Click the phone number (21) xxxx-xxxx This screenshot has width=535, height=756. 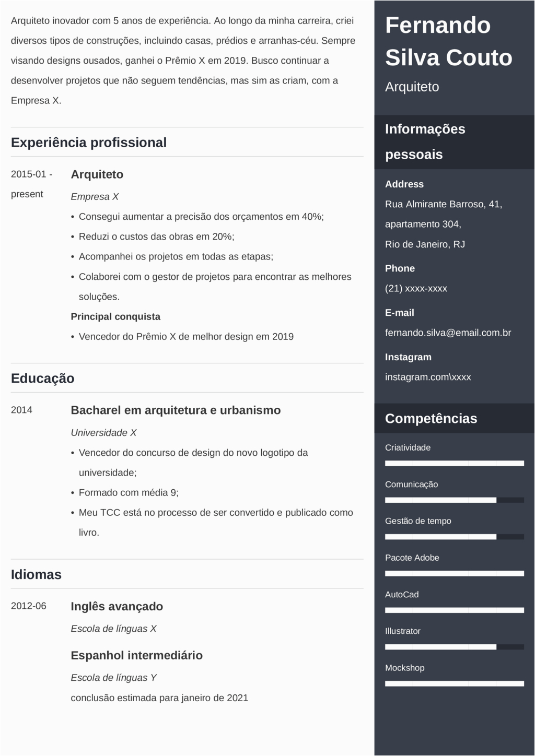click(x=416, y=288)
